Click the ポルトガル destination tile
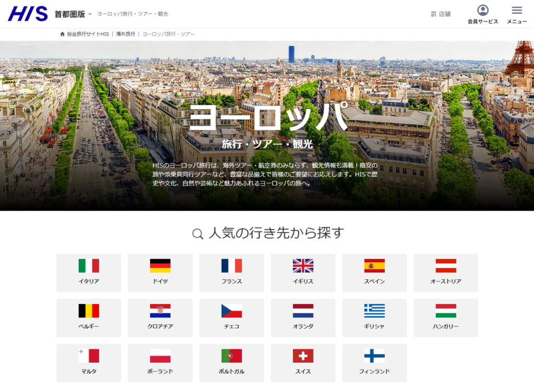Image resolution: width=534 pixels, height=392 pixels. [x=232, y=363]
